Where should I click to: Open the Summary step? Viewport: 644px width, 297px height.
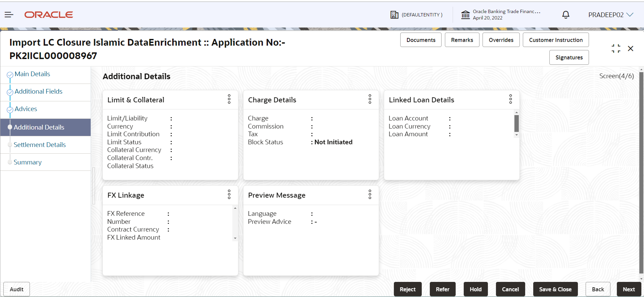[28, 162]
